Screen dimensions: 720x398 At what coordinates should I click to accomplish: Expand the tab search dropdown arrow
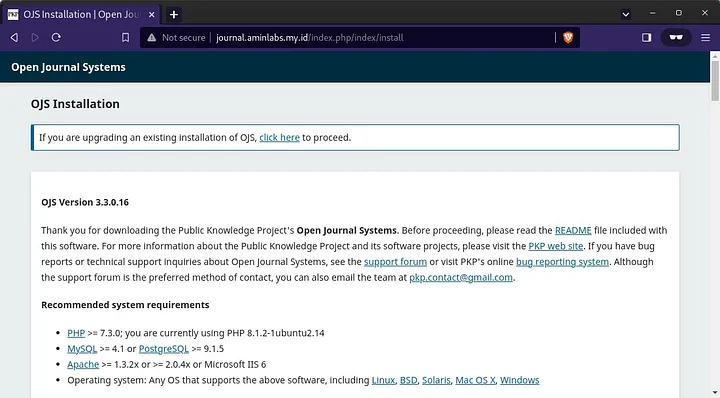(x=625, y=14)
